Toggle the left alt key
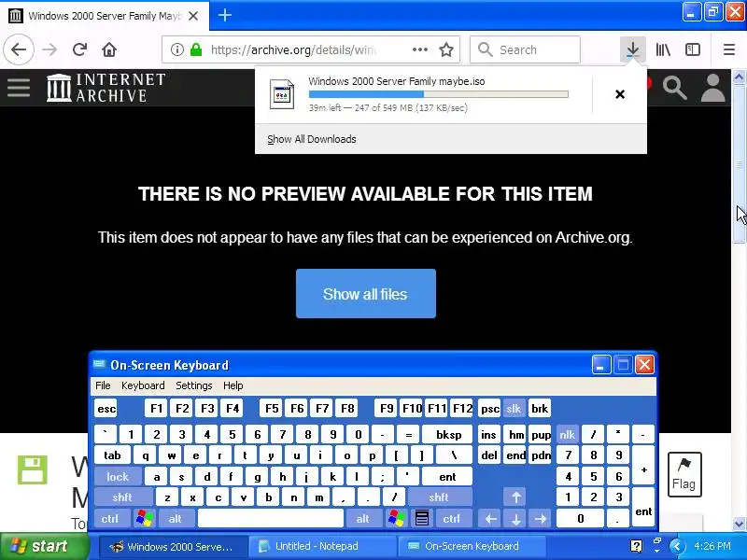Screen dimensions: 747x560 (176, 519)
